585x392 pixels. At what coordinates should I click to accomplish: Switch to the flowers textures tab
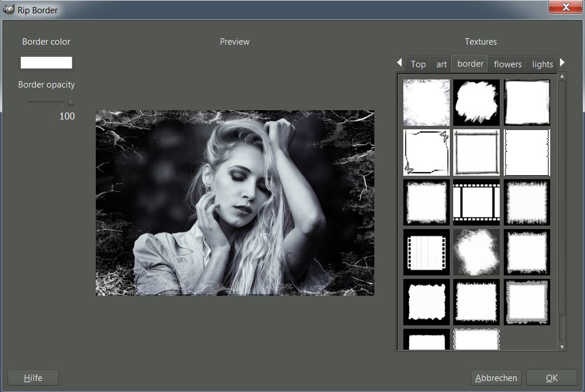click(507, 64)
